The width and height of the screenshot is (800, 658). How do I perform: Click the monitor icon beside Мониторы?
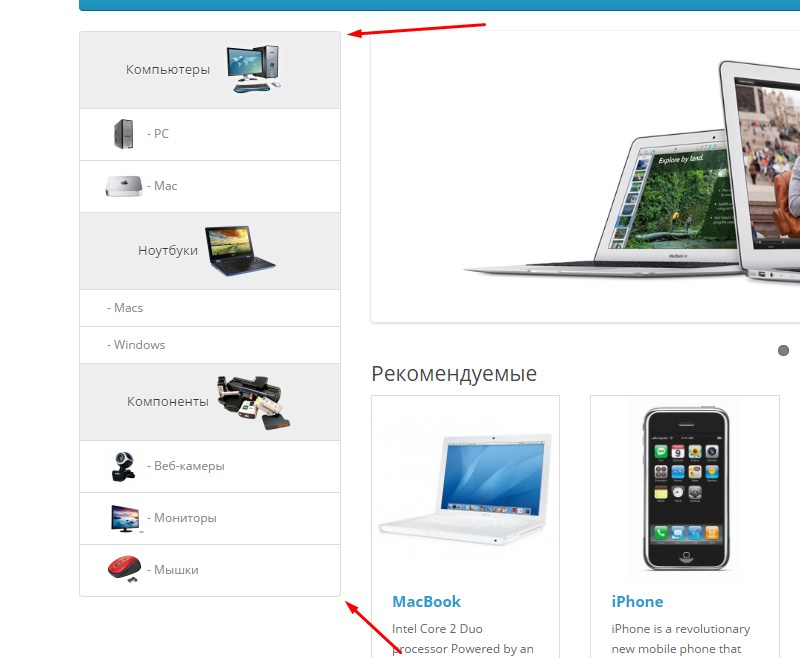125,519
